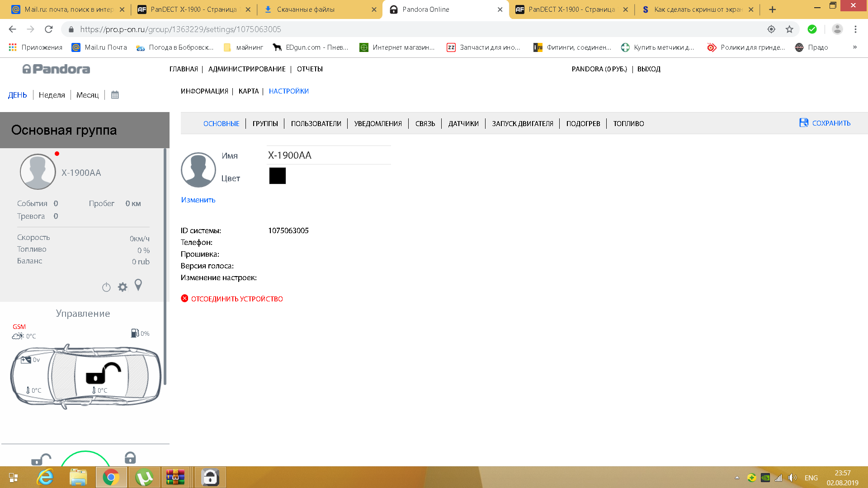
Task: Bookmark this page with star icon
Action: point(789,29)
